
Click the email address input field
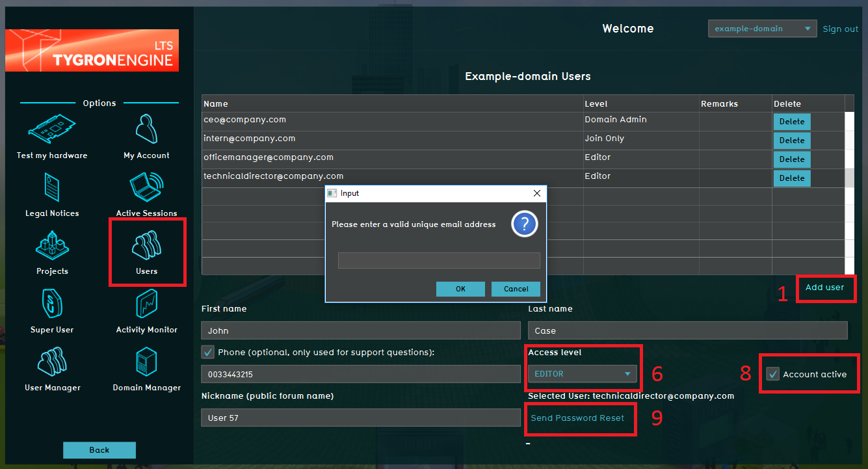coord(439,260)
